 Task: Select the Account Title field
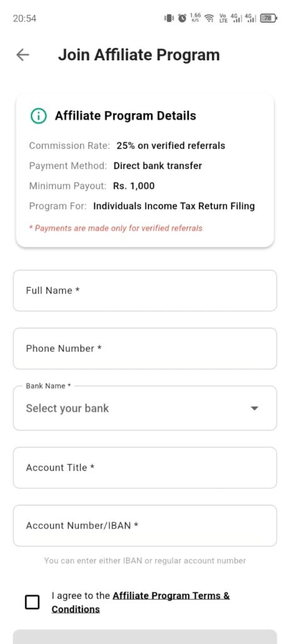[x=145, y=468]
